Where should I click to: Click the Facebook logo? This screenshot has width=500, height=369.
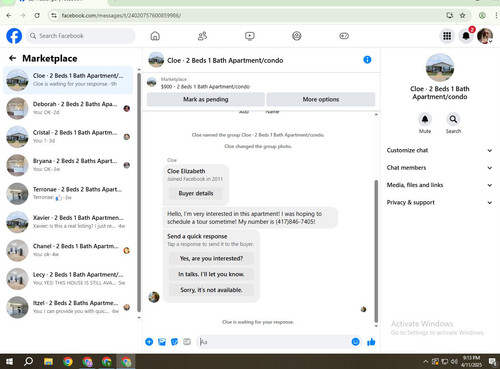(x=14, y=36)
